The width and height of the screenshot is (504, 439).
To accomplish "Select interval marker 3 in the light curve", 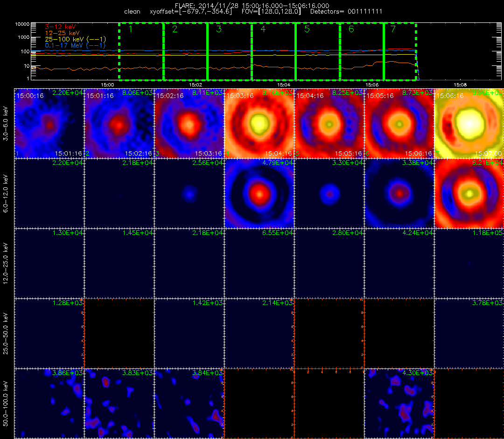I will coord(219,29).
